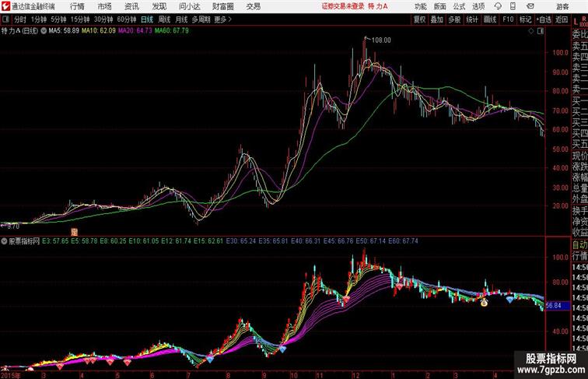Open the 交易 menu
The height and width of the screenshot is (379, 588).
tap(253, 6)
